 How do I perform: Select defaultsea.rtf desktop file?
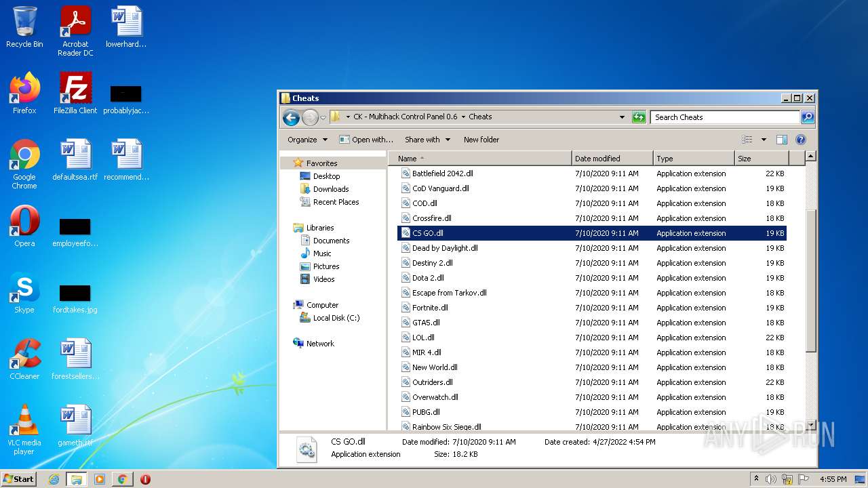(x=75, y=160)
